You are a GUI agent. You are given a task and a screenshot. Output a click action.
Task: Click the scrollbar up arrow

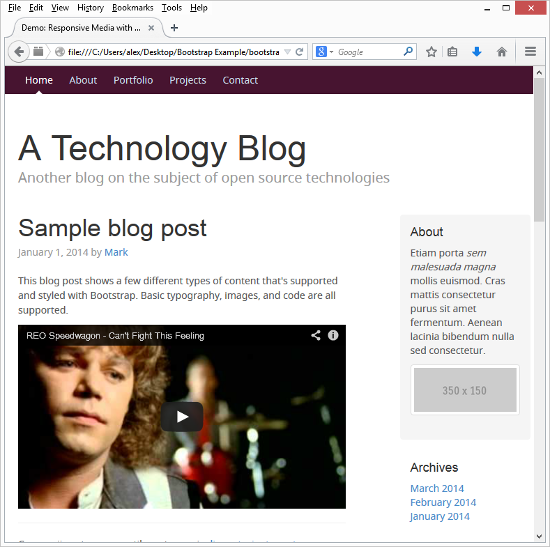(539, 73)
